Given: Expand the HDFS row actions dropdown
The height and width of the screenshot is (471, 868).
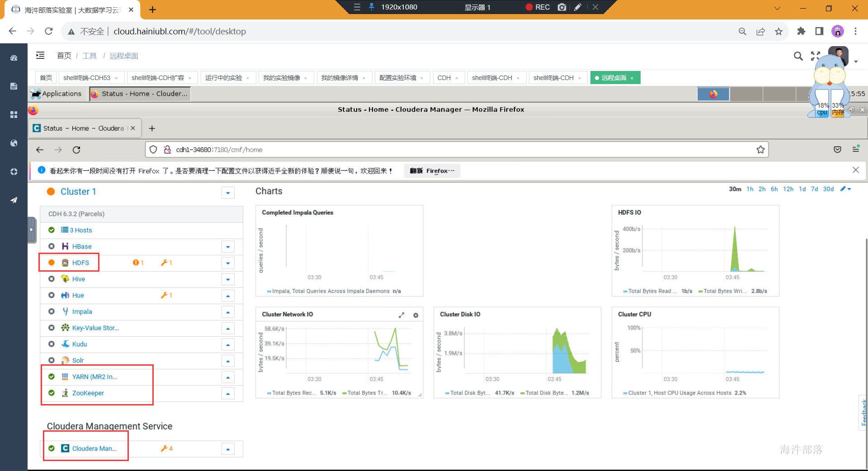Looking at the screenshot, I should (x=228, y=263).
